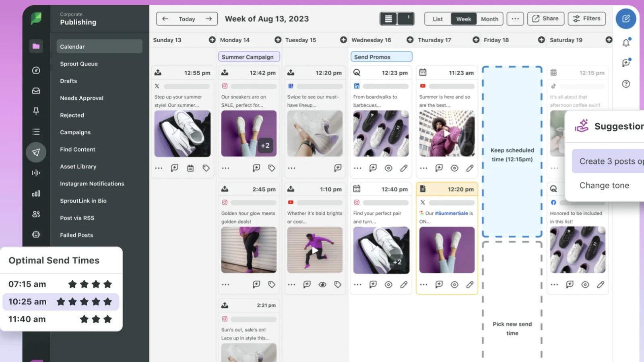
Task: Click the Today button
Action: (x=187, y=19)
